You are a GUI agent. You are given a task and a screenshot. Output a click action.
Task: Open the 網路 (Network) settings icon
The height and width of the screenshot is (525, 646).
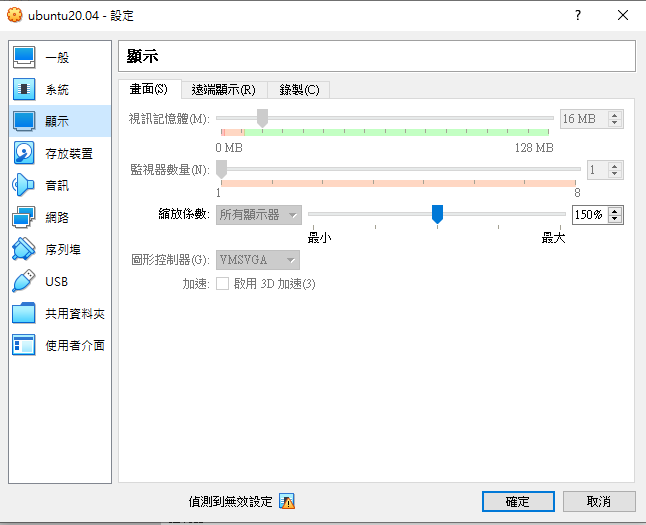(x=25, y=217)
